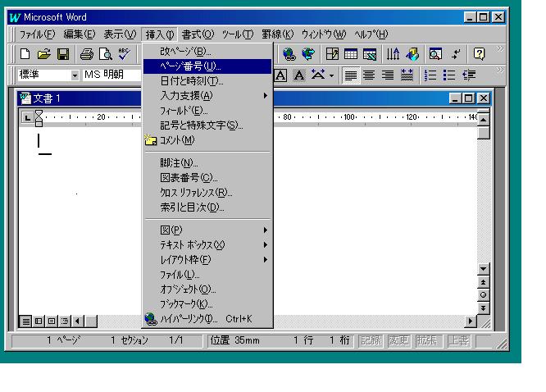Expand the 入力支援(A) submenu
The height and width of the screenshot is (392, 546).
point(207,95)
